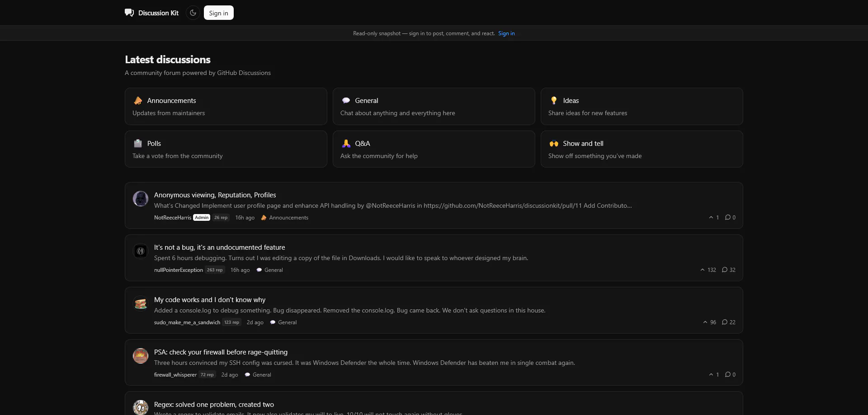The image size is (868, 415).
Task: Open the Ideas category card
Action: point(642,106)
